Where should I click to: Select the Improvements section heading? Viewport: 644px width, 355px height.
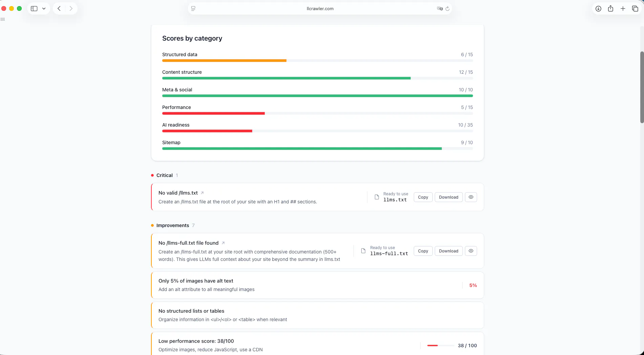(x=173, y=225)
